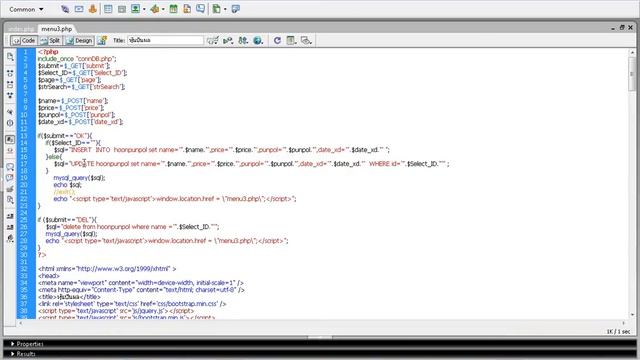
Task: Remove Comment from code
Action: (10, 178)
